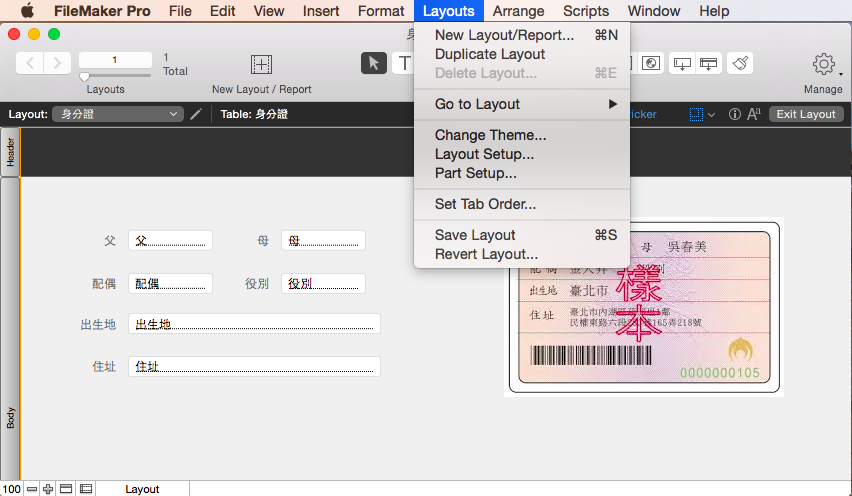
Task: Click the layout number field
Action: pos(115,60)
